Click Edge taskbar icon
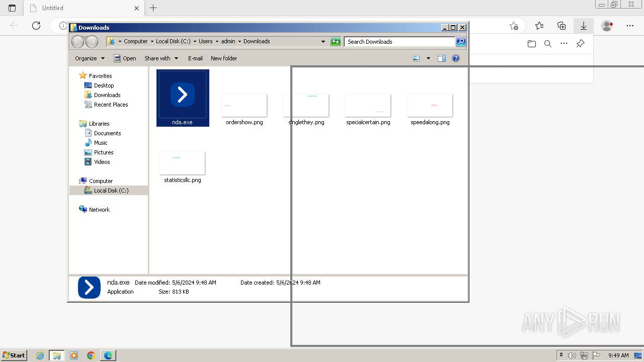644x362 pixels. click(x=108, y=355)
